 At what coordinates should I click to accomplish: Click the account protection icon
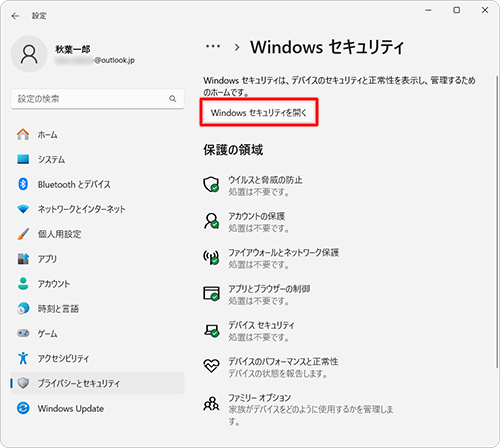click(211, 221)
